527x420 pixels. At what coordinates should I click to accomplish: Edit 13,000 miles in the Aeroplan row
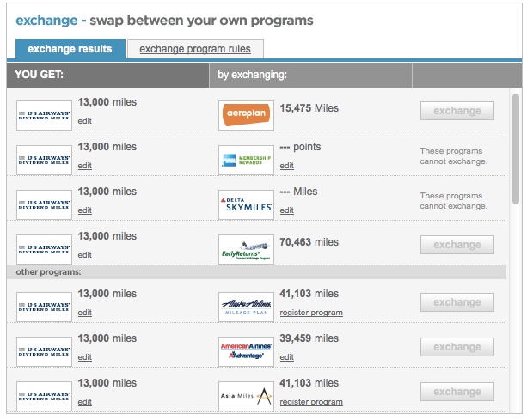[85, 121]
